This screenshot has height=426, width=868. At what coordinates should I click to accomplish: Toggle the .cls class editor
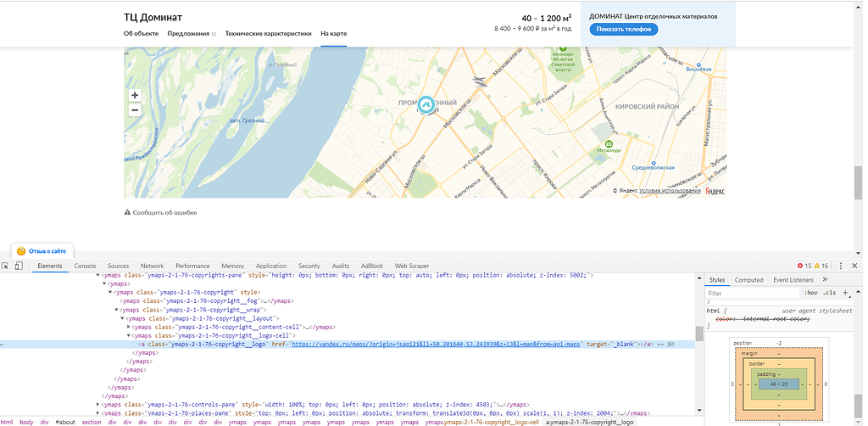click(x=829, y=293)
